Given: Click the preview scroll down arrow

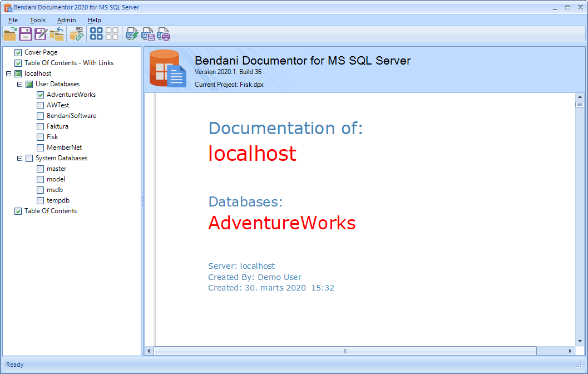Looking at the screenshot, I should [x=580, y=341].
